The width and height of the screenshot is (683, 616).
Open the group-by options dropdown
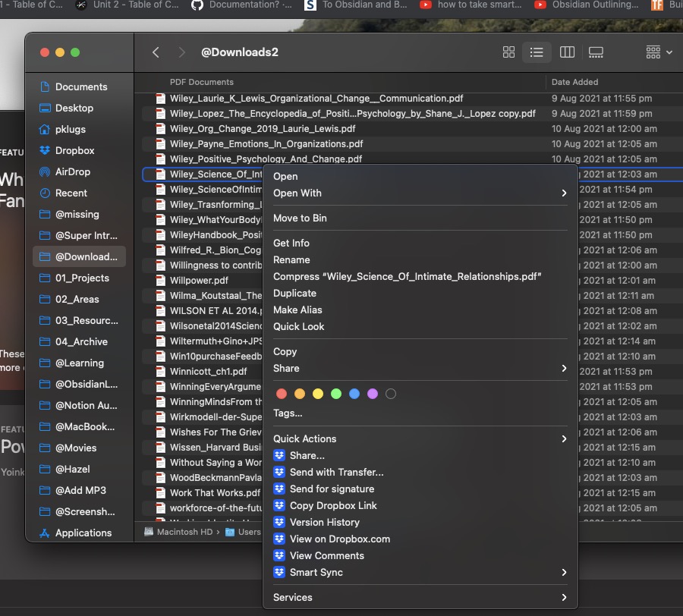click(659, 52)
